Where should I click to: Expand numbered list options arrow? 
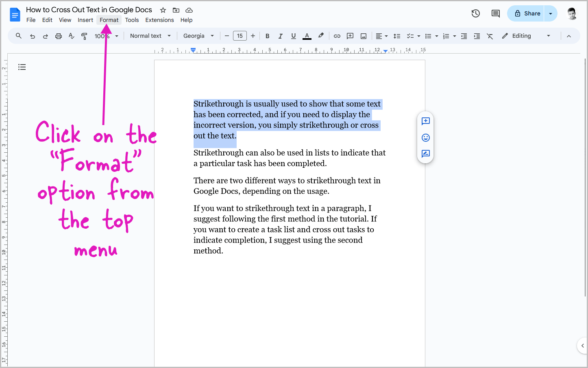[x=455, y=36]
